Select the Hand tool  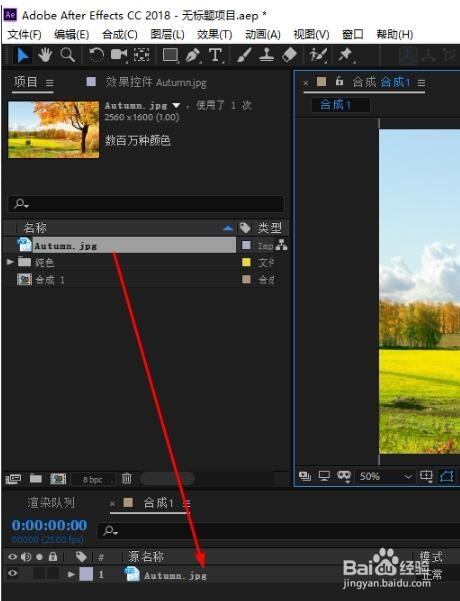pyautogui.click(x=45, y=55)
